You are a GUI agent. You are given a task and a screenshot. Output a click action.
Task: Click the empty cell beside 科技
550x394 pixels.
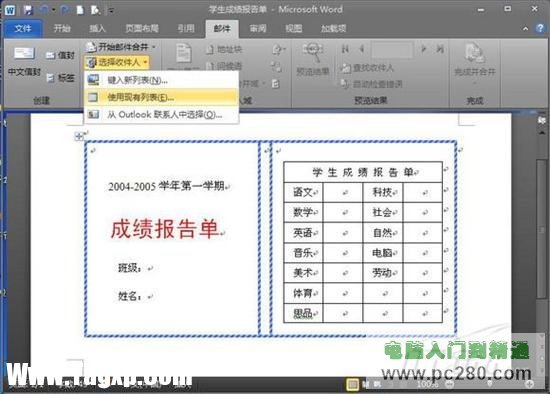(x=422, y=192)
